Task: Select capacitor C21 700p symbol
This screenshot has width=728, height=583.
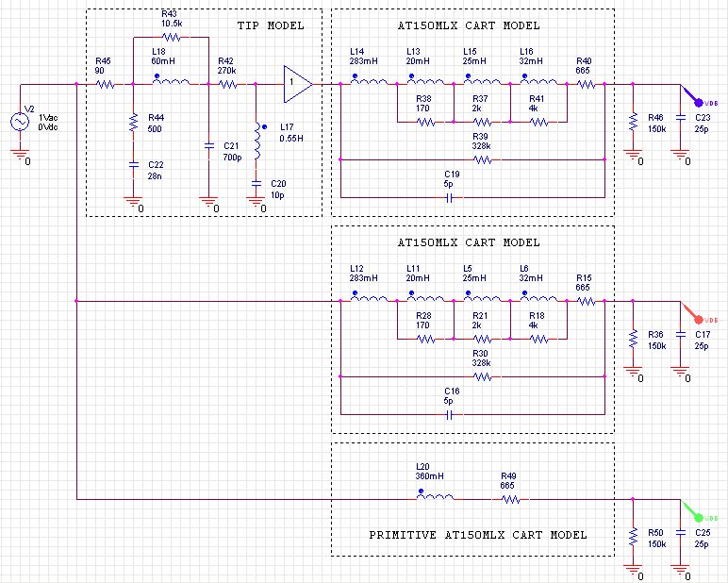Action: click(209, 146)
